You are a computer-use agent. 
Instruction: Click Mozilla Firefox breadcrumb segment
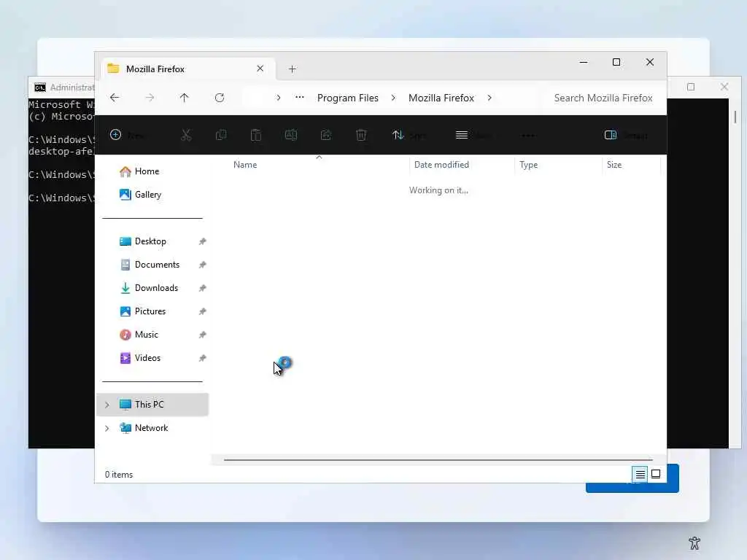click(441, 98)
